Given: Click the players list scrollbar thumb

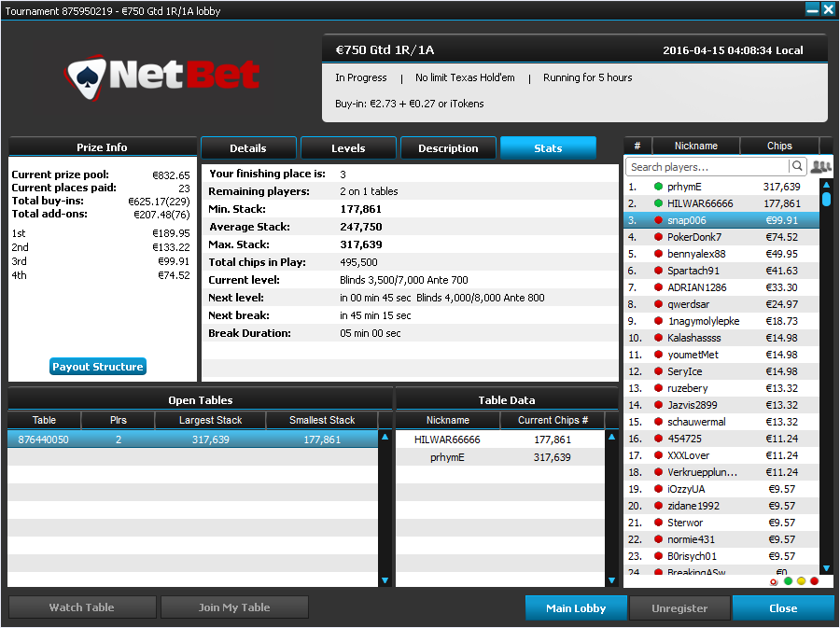Looking at the screenshot, I should pyautogui.click(x=827, y=199).
